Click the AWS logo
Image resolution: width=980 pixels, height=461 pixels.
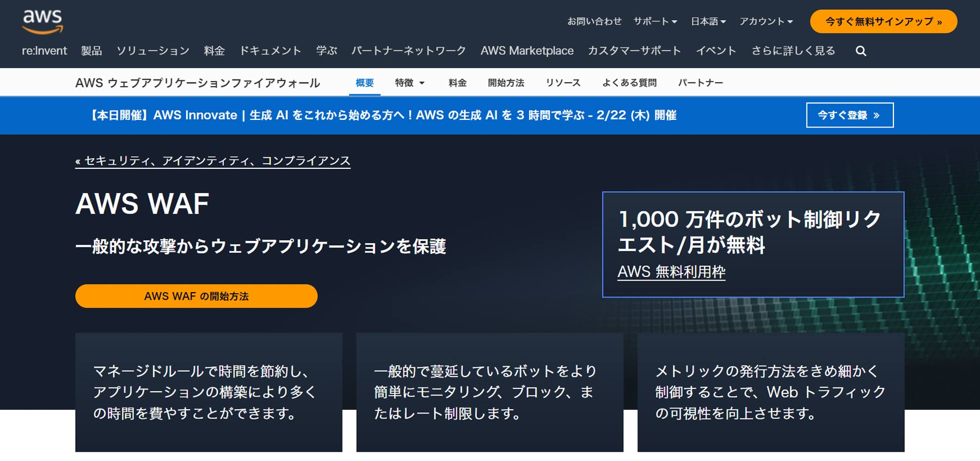42,22
